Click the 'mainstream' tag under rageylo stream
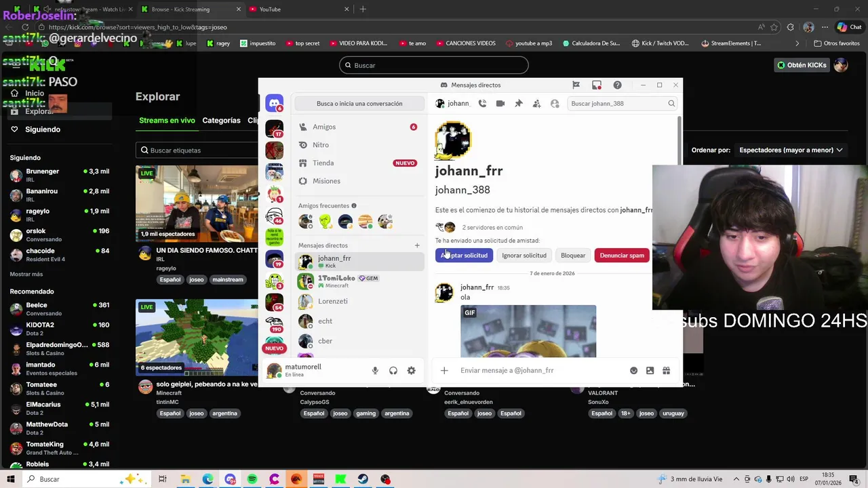 (228, 279)
